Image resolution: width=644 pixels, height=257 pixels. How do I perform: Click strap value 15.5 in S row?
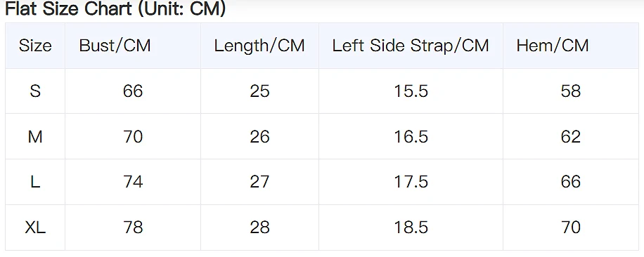(411, 91)
